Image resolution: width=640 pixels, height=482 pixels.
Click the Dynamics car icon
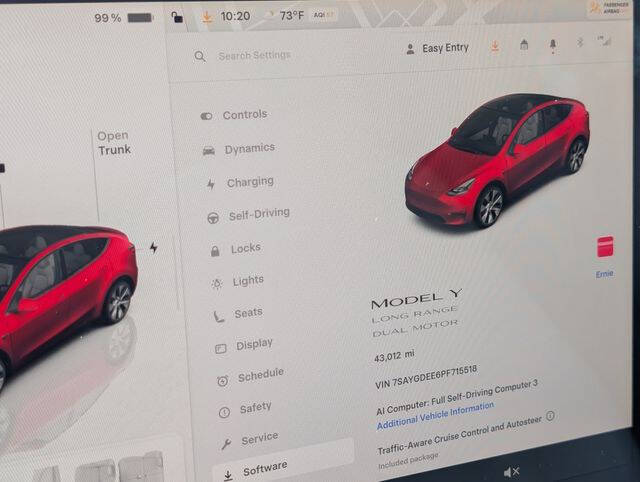(x=209, y=151)
